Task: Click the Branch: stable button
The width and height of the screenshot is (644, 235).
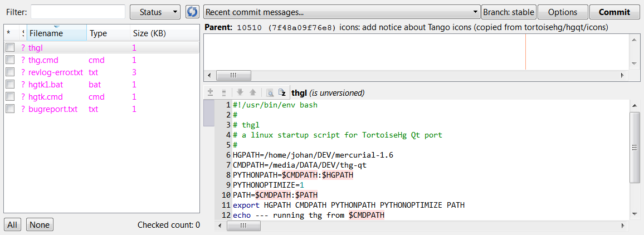Action: coord(509,12)
